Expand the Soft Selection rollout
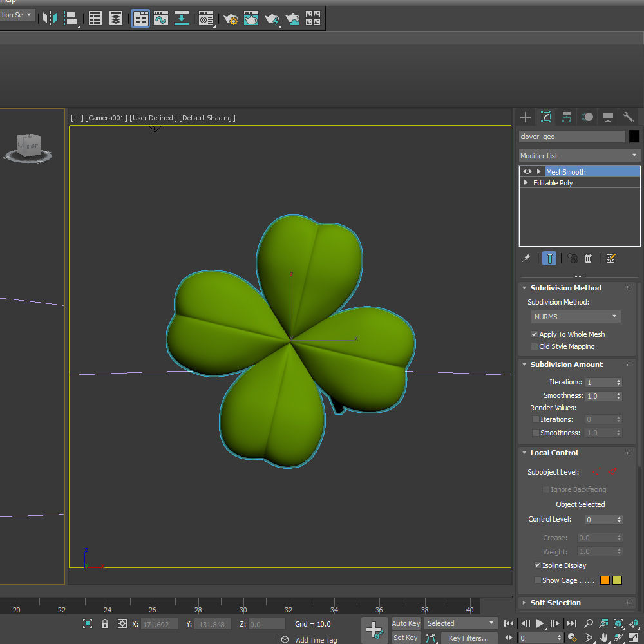This screenshot has height=644, width=644. [x=555, y=603]
